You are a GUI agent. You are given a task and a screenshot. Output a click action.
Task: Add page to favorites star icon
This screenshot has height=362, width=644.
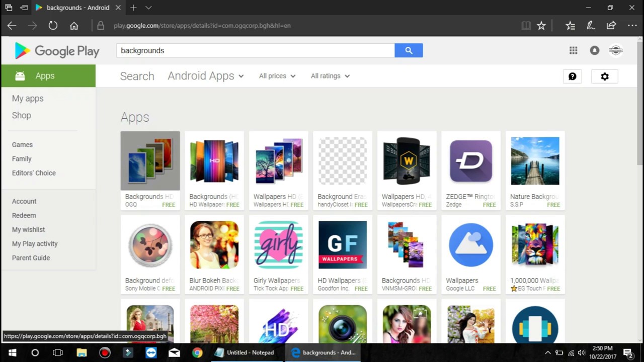coord(541,26)
